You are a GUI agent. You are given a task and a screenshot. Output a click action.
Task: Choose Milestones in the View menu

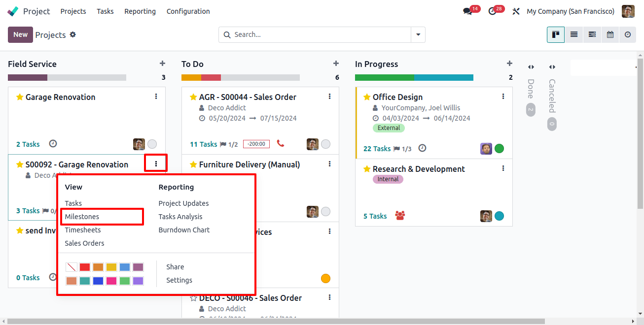click(x=82, y=217)
